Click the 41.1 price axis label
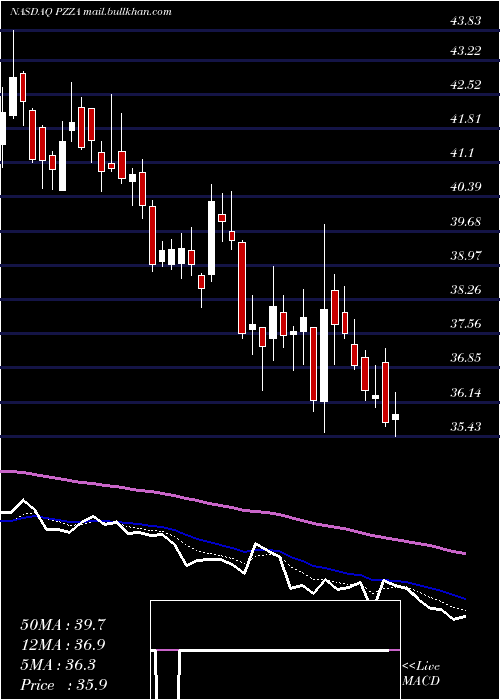Screen dimensions: 500x700 462,153
